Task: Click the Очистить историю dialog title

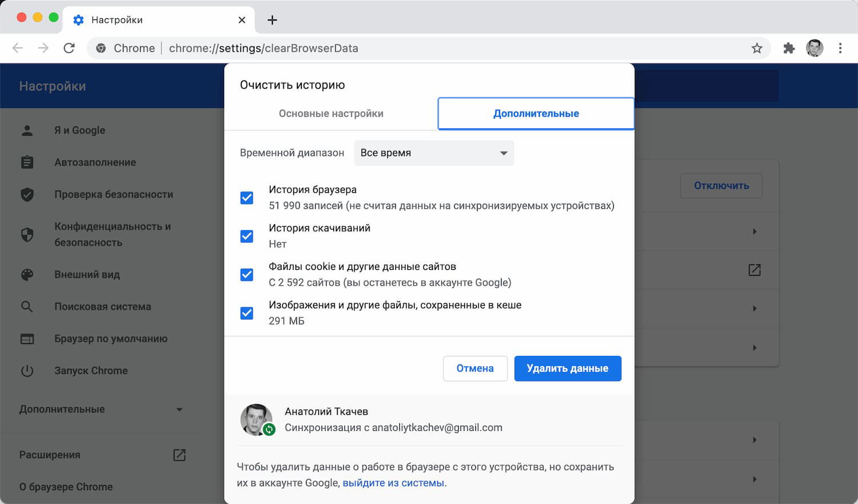Action: (x=292, y=85)
